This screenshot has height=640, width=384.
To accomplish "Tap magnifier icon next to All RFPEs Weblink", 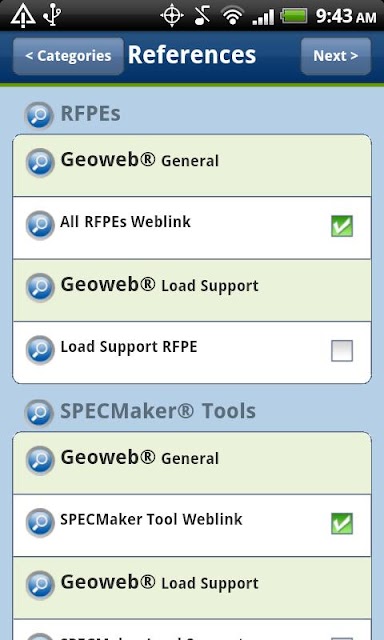I will click(40, 225).
